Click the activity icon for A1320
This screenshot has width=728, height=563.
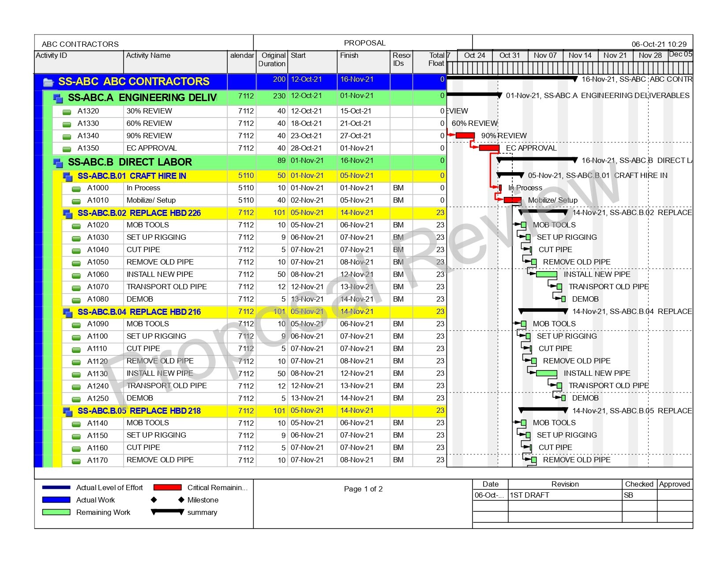[67, 112]
